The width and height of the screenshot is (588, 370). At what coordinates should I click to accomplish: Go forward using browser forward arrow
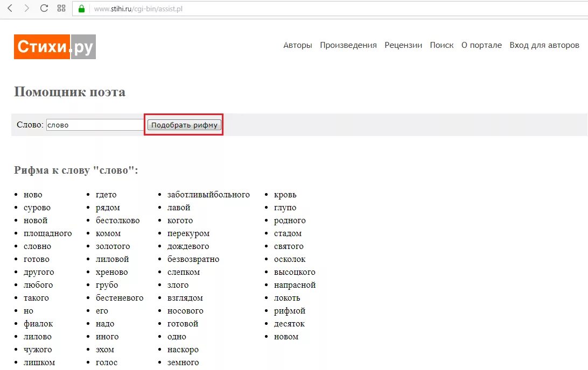(x=26, y=8)
